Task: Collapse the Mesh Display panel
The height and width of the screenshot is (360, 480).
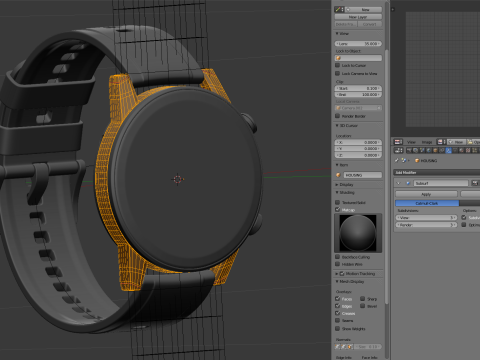Action: [x=337, y=282]
